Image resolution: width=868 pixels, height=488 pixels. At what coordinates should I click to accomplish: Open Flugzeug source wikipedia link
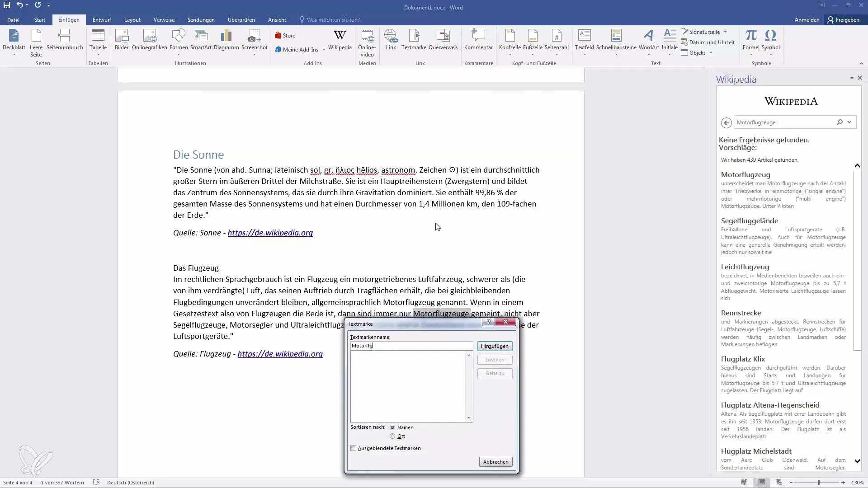(x=280, y=354)
